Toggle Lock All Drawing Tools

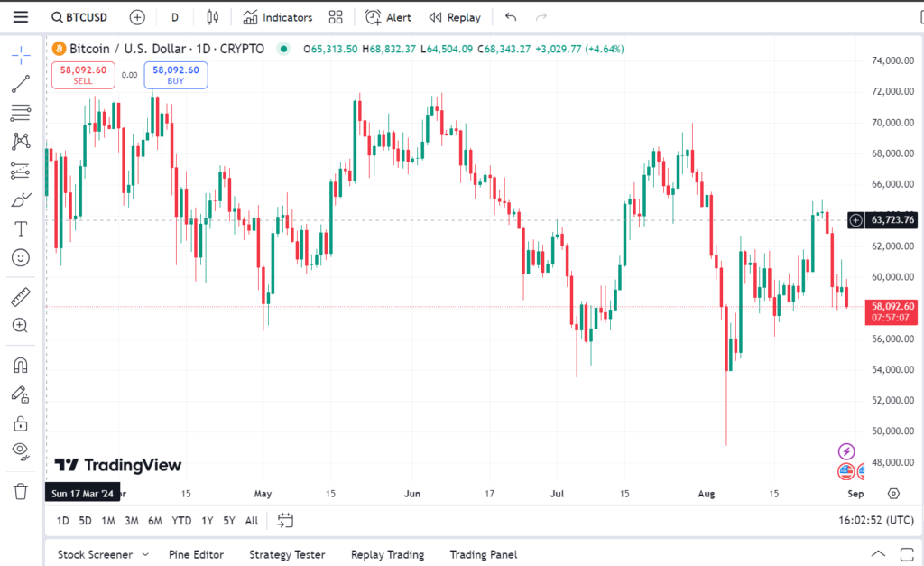[x=21, y=422]
